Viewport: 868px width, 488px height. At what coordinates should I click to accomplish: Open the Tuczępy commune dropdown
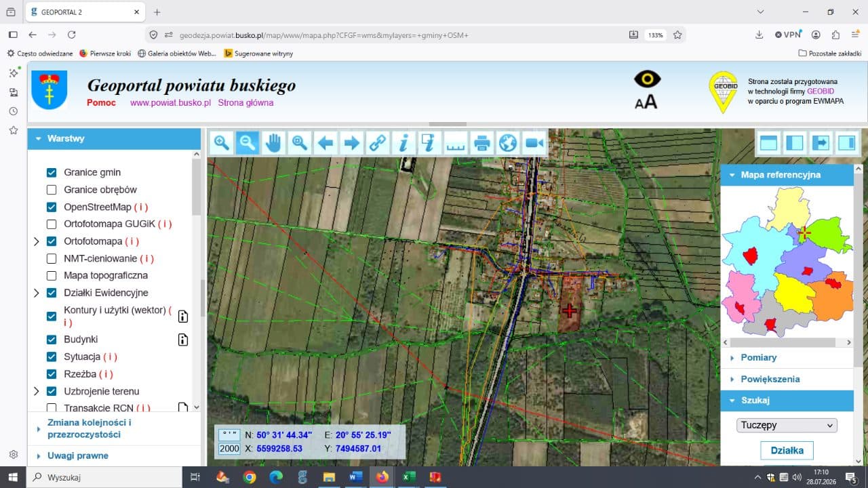[x=787, y=425]
